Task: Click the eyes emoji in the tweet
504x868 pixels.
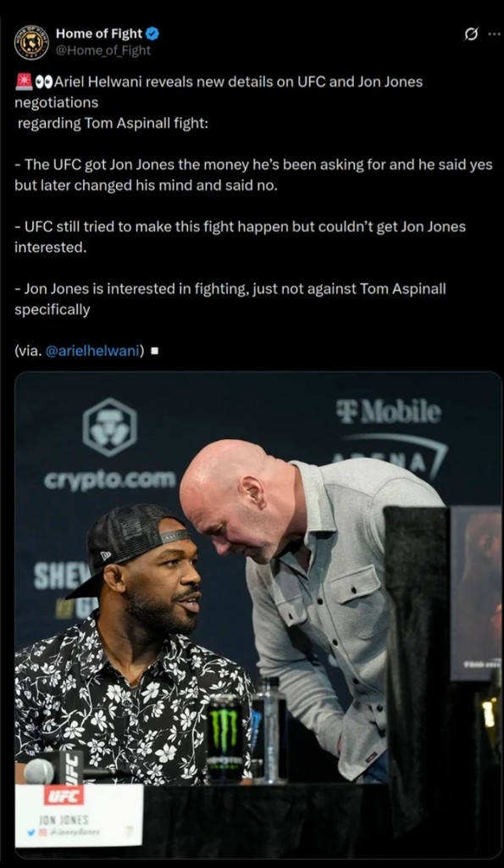Action: [x=44, y=83]
